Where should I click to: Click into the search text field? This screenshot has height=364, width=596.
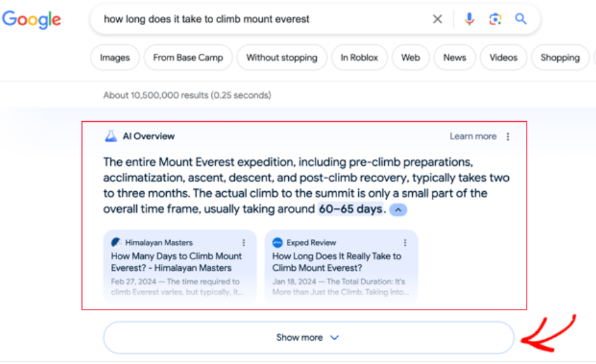tap(259, 19)
